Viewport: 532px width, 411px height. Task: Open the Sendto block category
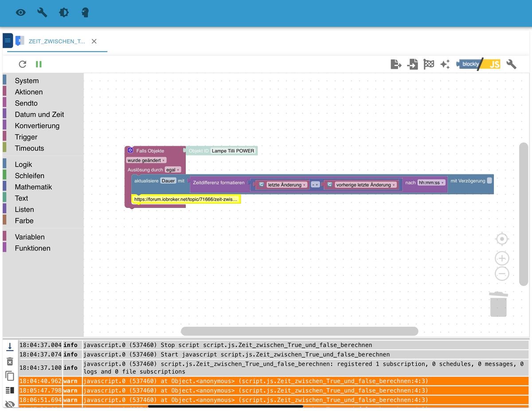pyautogui.click(x=26, y=103)
